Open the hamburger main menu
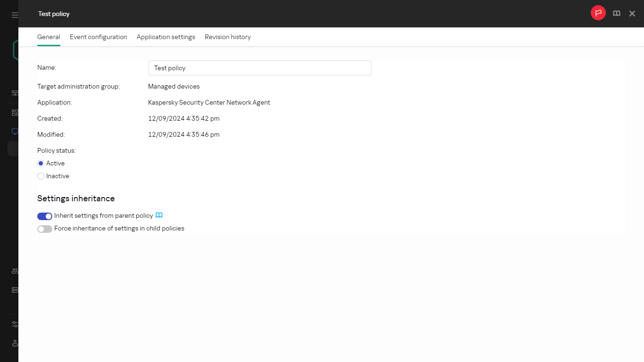This screenshot has height=362, width=644. tap(15, 15)
